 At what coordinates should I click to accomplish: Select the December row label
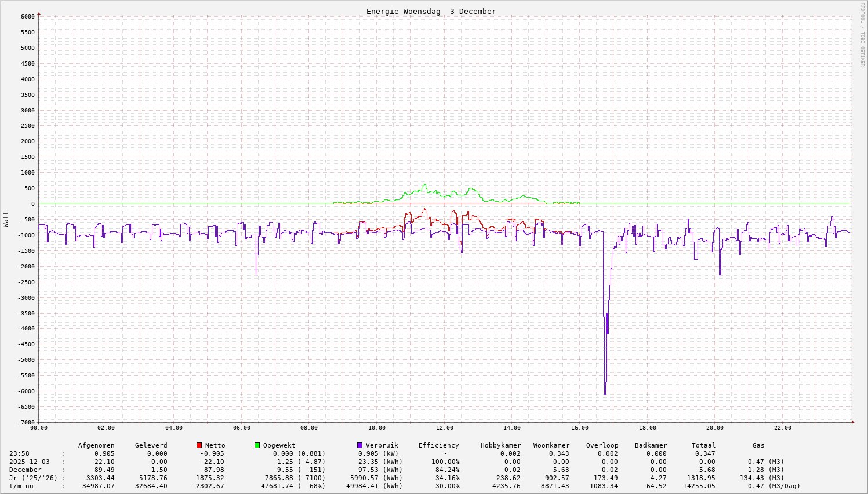[25, 470]
